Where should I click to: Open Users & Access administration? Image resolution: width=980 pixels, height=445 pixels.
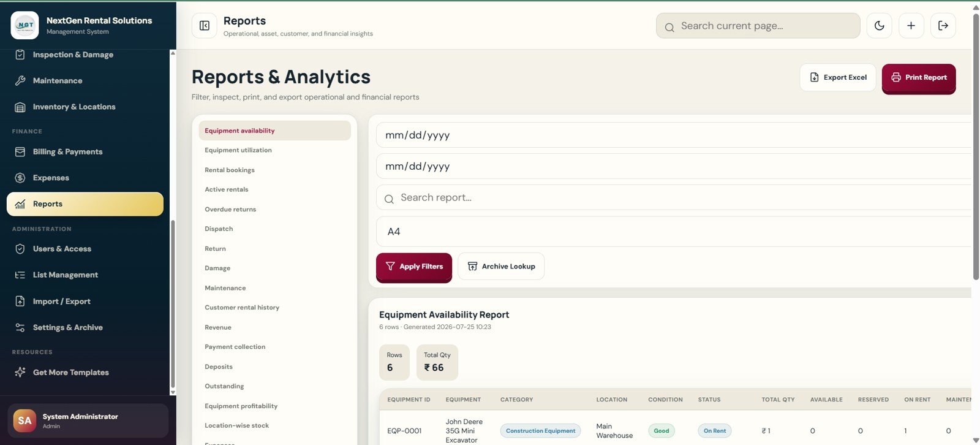click(85, 249)
